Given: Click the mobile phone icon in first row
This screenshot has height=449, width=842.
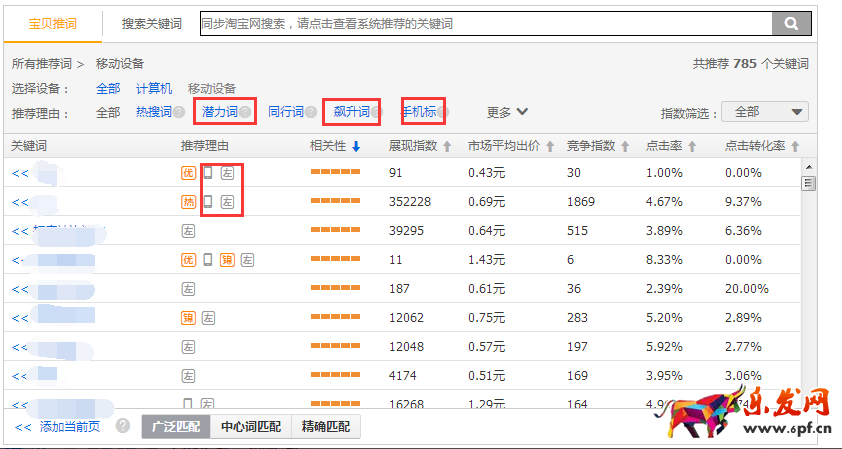Looking at the screenshot, I should point(208,173).
